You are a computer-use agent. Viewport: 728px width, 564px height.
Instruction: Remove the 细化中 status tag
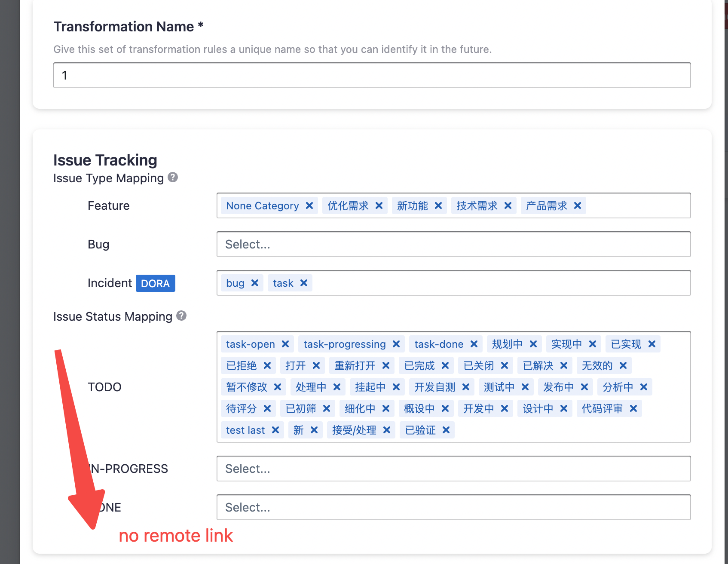[386, 408]
